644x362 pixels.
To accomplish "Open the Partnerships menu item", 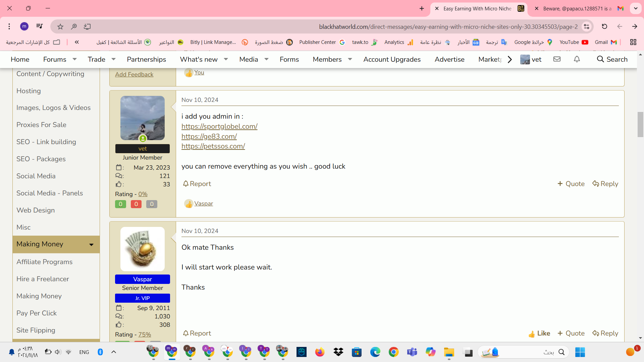I will point(147,59).
